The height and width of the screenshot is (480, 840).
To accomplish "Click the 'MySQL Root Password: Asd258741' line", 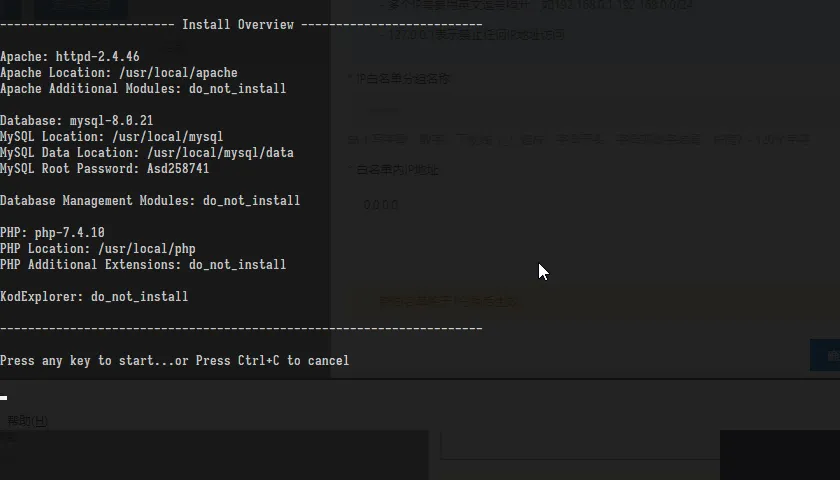I will pyautogui.click(x=104, y=169).
